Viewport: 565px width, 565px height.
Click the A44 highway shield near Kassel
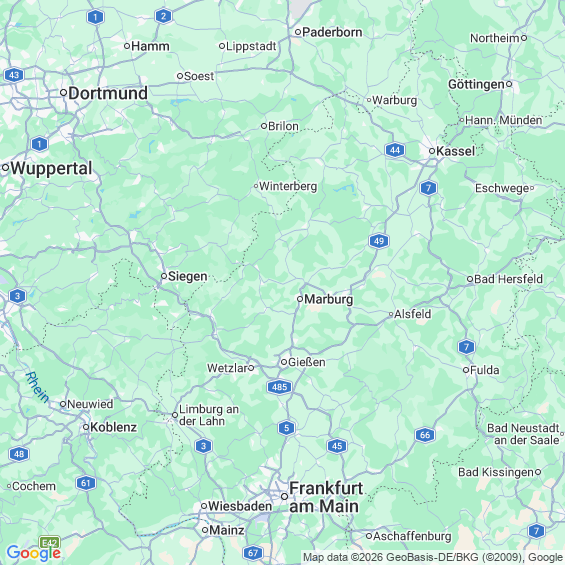pos(395,150)
